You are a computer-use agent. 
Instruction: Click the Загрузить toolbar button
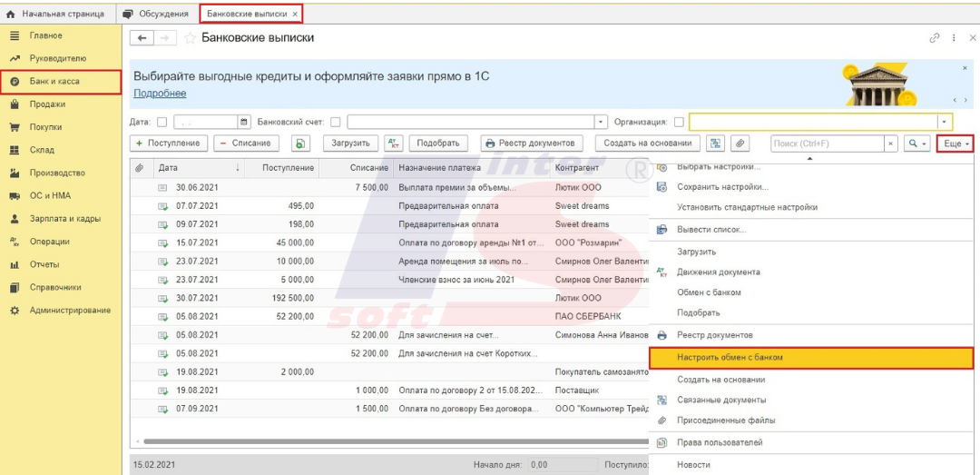pos(350,143)
